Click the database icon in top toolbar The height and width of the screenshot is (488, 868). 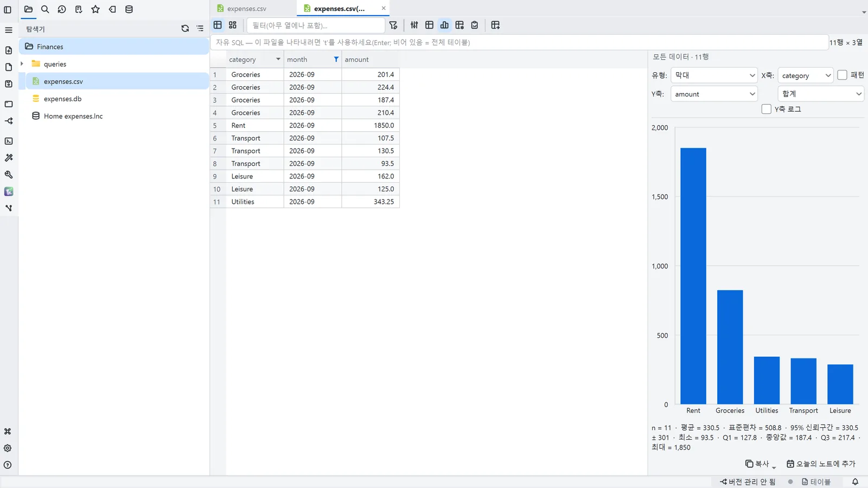pyautogui.click(x=129, y=9)
